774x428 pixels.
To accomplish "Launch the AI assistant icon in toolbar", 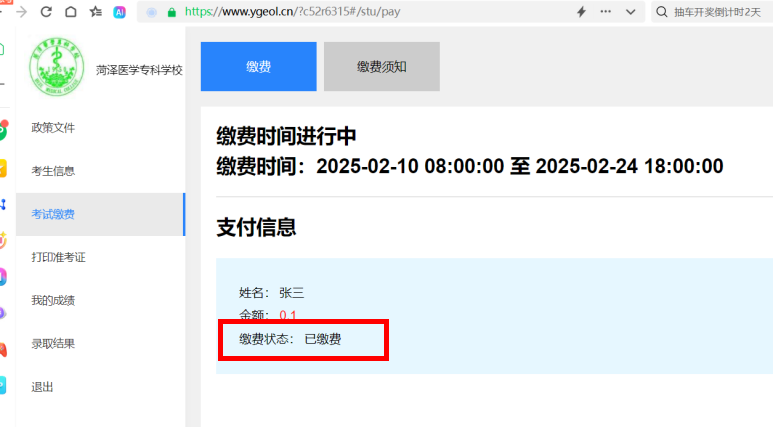I will click(x=119, y=12).
